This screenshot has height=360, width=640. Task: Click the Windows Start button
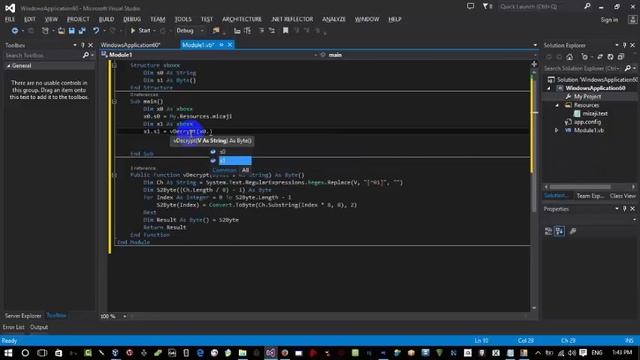8,353
